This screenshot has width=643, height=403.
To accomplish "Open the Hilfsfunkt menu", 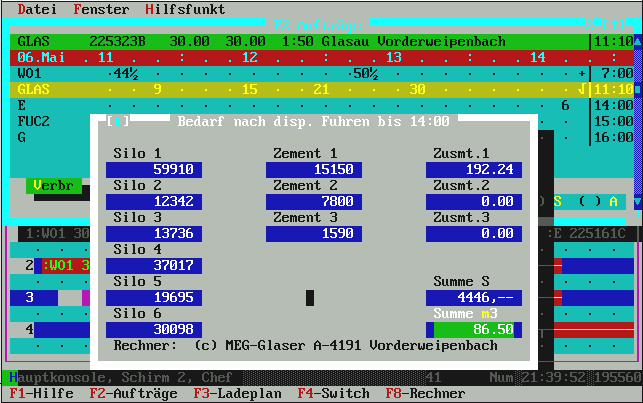I will click(184, 9).
